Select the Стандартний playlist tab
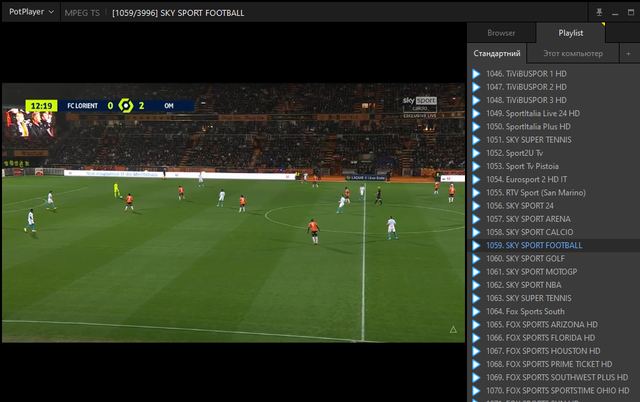640x402 pixels. click(x=497, y=53)
